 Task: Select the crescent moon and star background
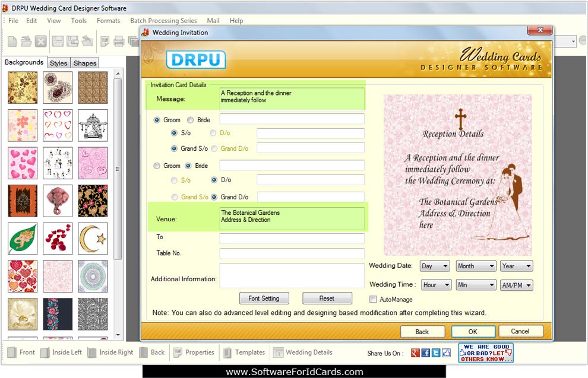[93, 239]
